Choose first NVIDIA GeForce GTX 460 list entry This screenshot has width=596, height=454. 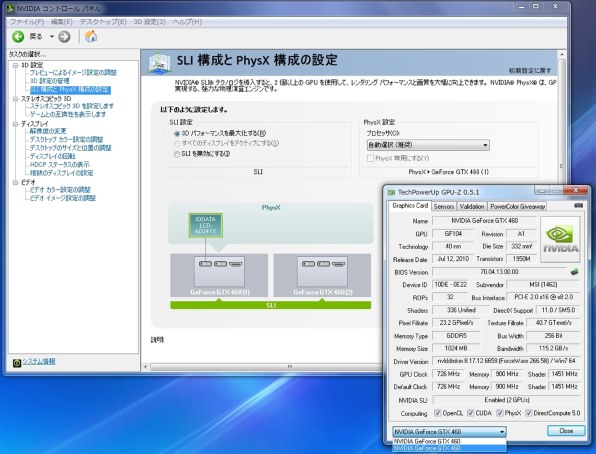(x=449, y=441)
